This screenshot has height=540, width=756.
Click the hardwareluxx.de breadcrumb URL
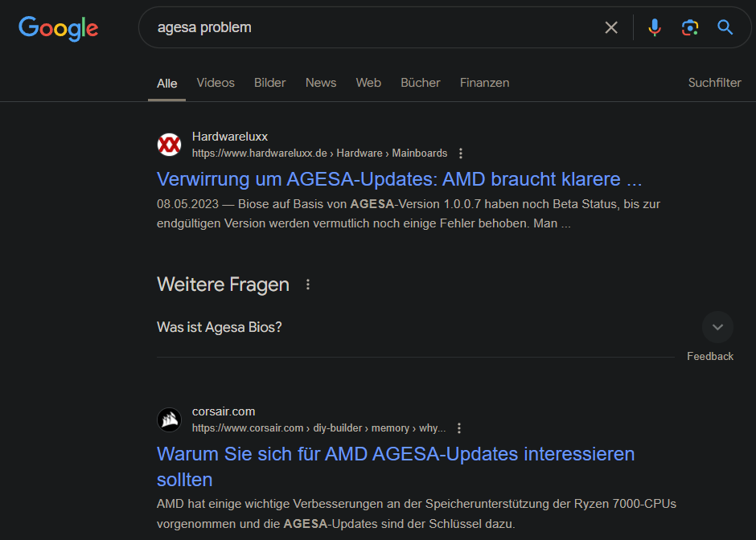tap(319, 153)
